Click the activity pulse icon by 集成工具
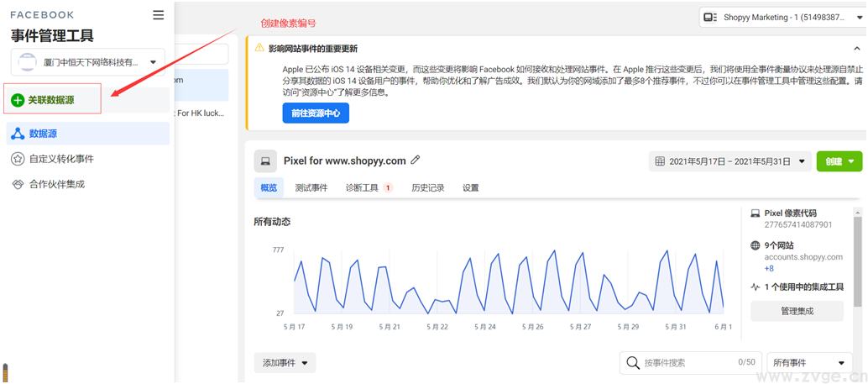Viewport: 868px width, 384px height. [x=755, y=287]
